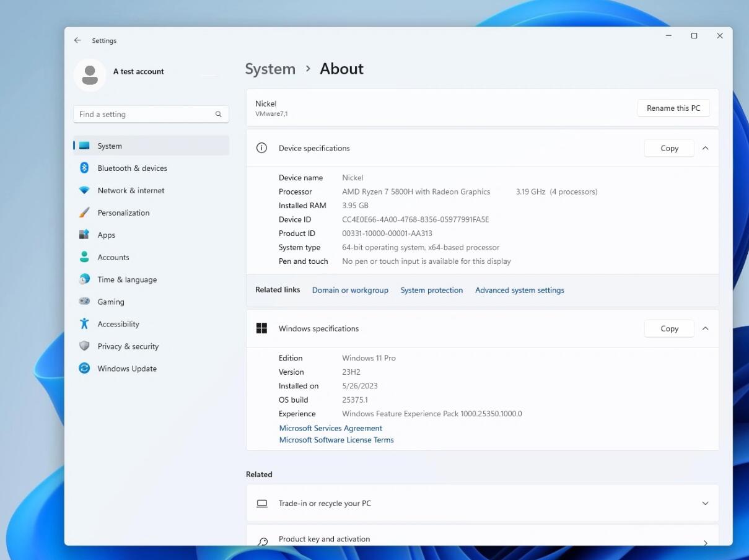749x560 pixels.
Task: Click the Gaming controller icon
Action: pos(84,302)
